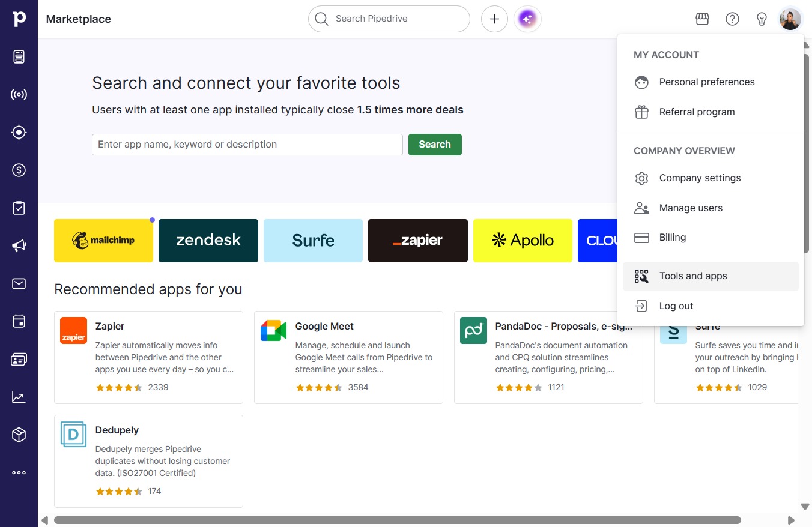This screenshot has width=812, height=527.
Task: Open Activities calendar icon in sidebar
Action: 19,321
